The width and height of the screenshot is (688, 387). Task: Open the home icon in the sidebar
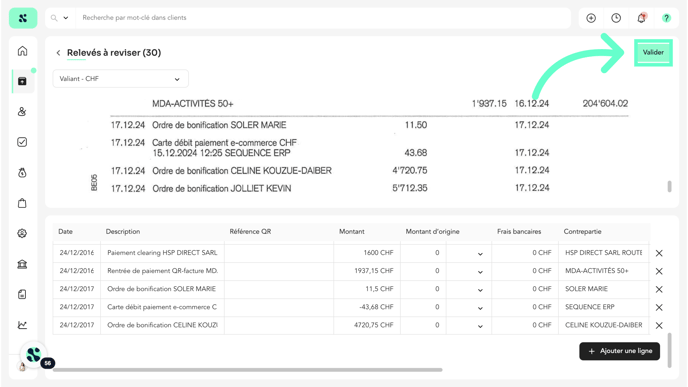coord(22,51)
